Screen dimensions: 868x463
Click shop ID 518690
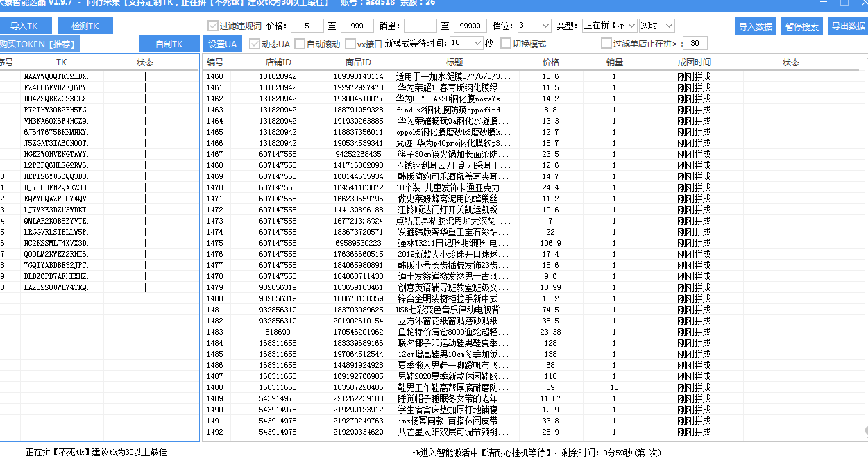pyautogui.click(x=278, y=332)
